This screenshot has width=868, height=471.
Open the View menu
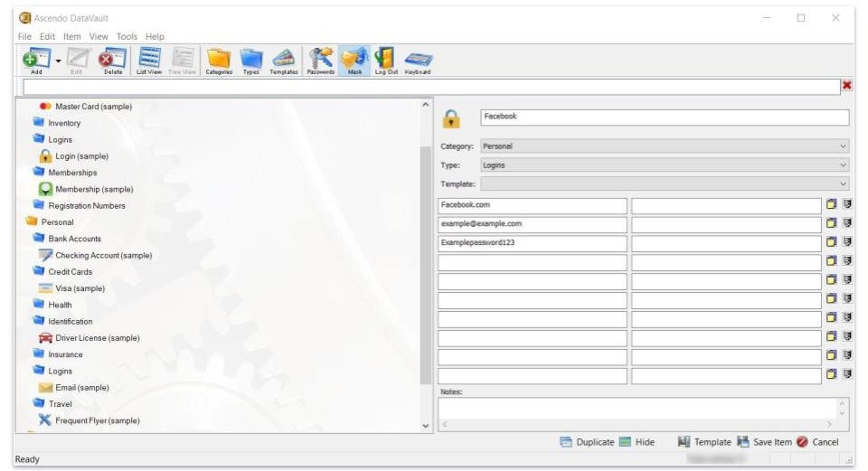click(x=99, y=36)
